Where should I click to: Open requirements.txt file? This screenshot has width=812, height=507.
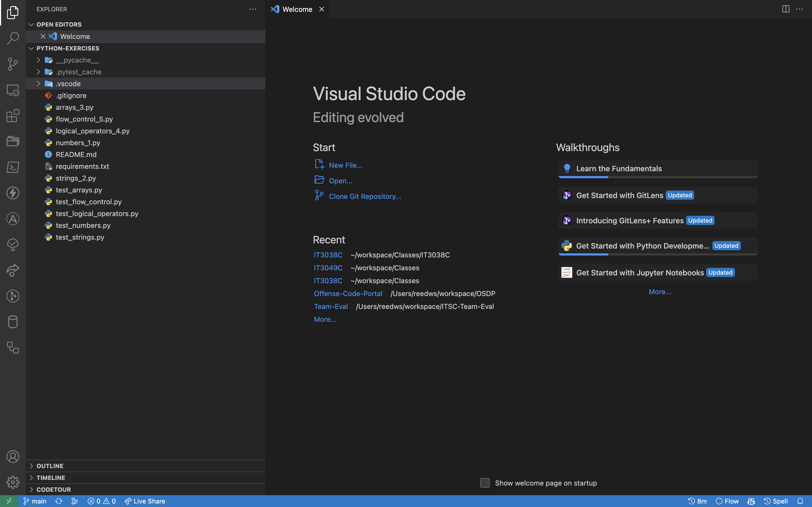click(146, 166)
